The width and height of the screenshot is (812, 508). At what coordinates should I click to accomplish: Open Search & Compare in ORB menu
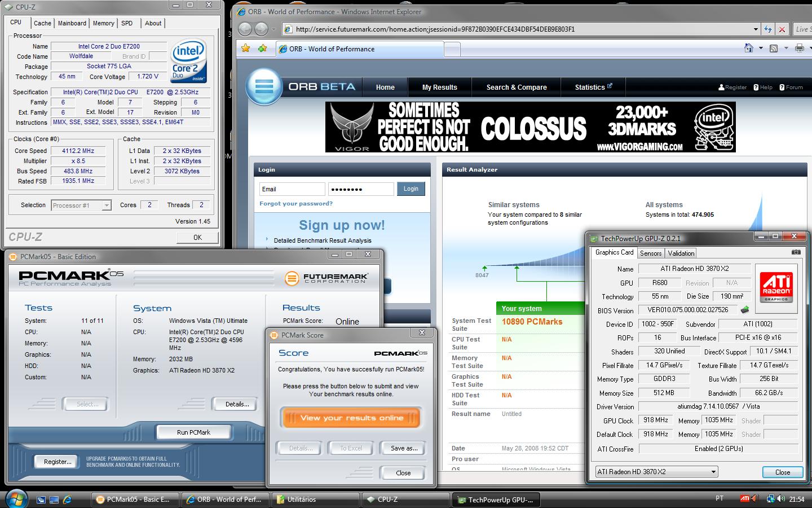[517, 87]
